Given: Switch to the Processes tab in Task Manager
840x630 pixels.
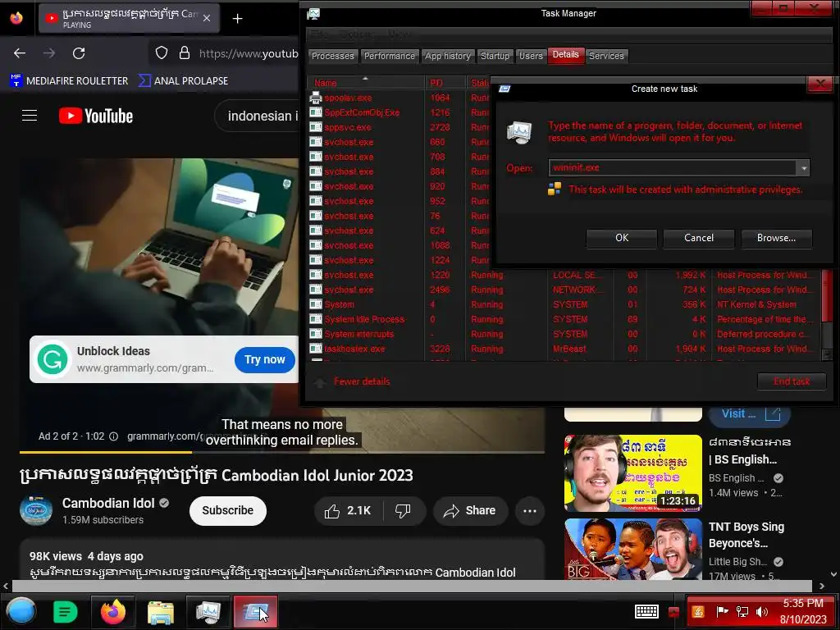Looking at the screenshot, I should [x=333, y=57].
